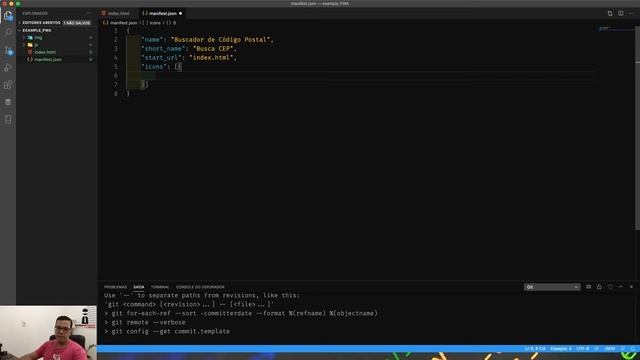Close the bottom output panel
Image resolution: width=640 pixels, height=360 pixels.
pyautogui.click(x=631, y=287)
